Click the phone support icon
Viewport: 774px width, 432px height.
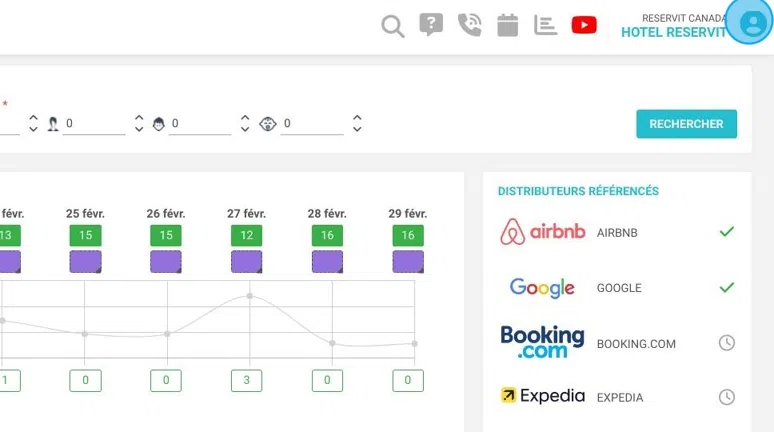pos(469,25)
